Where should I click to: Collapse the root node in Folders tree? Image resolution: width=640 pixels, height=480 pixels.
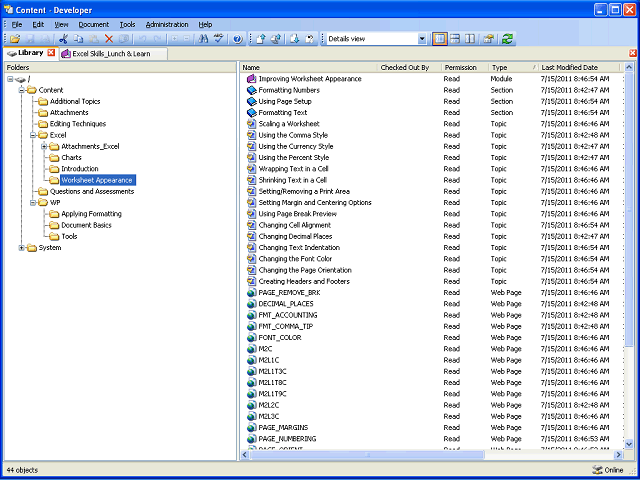(x=10, y=79)
